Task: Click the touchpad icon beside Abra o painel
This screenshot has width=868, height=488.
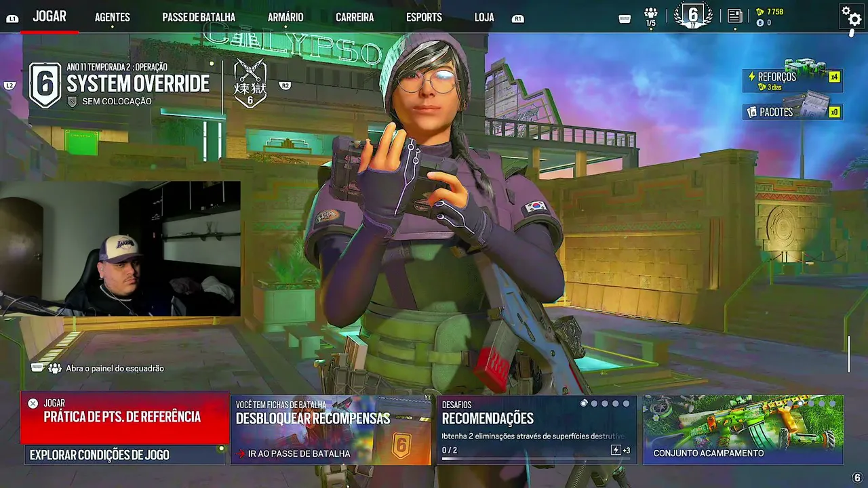Action: [38, 367]
